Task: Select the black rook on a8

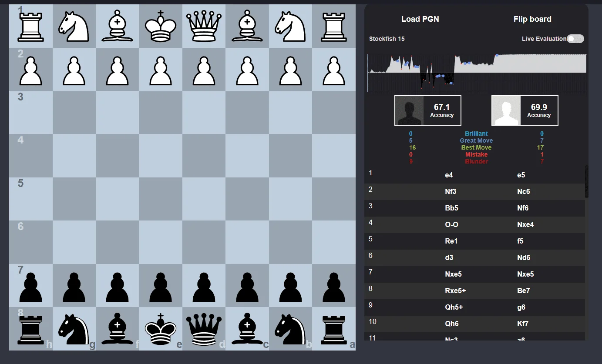Action: [x=334, y=330]
